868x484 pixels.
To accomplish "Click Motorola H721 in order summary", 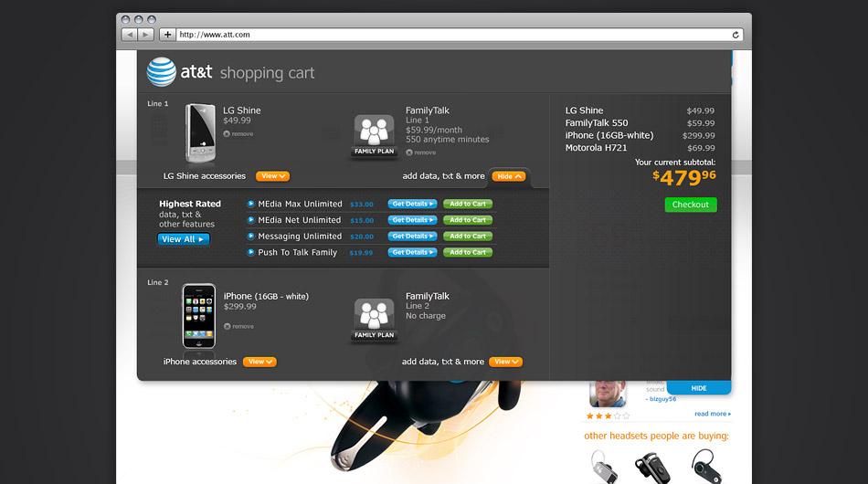I will (x=597, y=148).
